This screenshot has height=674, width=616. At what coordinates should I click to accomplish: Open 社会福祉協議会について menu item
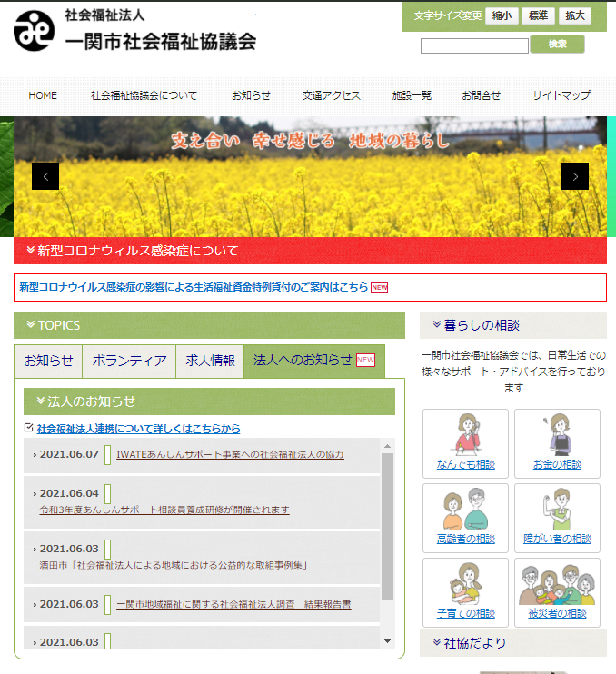pos(144,95)
